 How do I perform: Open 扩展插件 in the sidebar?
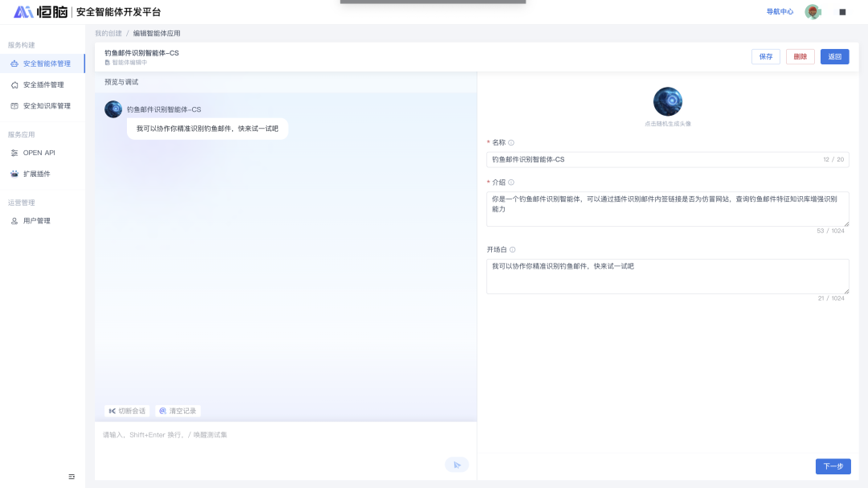(x=36, y=174)
